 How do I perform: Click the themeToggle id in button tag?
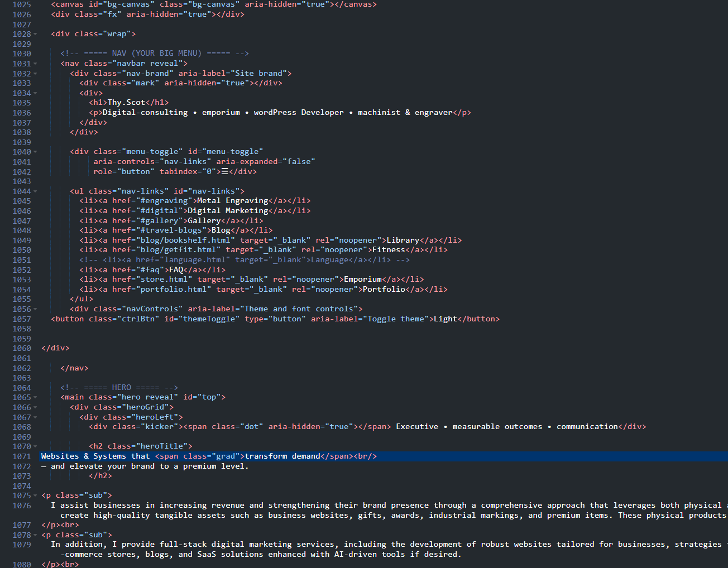pyautogui.click(x=211, y=319)
